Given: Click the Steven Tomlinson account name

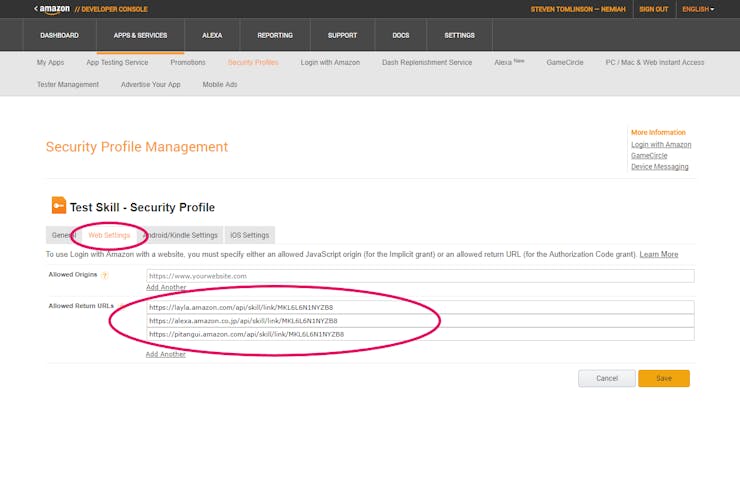Looking at the screenshot, I should click(x=578, y=9).
